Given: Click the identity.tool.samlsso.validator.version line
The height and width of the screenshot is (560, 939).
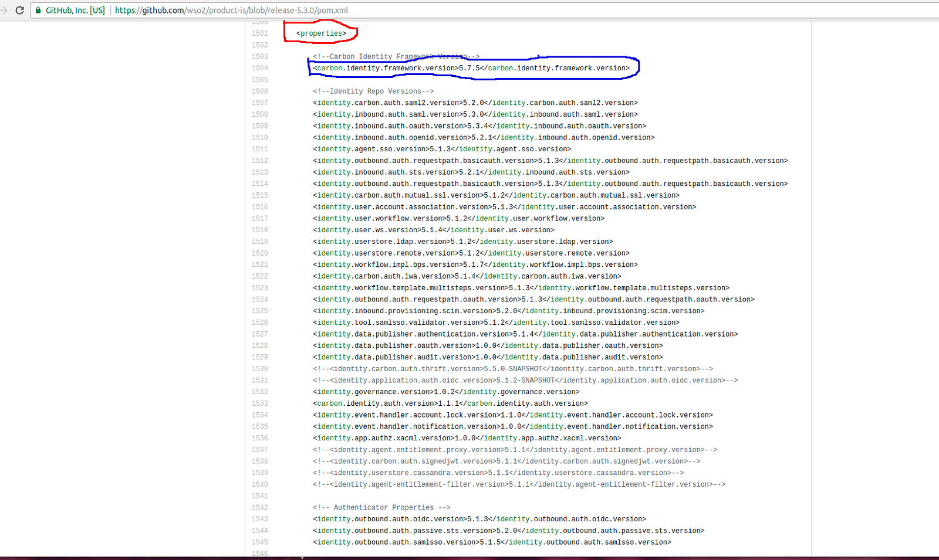Looking at the screenshot, I should pyautogui.click(x=496, y=323).
